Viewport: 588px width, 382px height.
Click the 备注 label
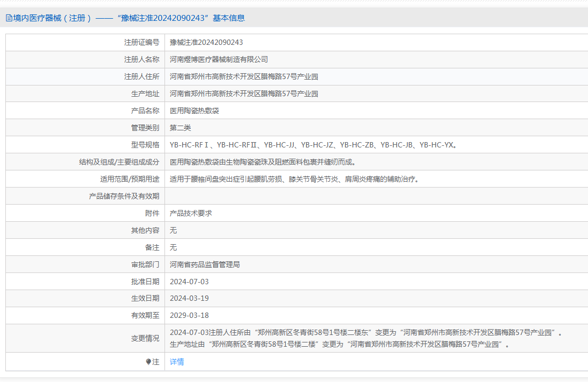(152, 247)
